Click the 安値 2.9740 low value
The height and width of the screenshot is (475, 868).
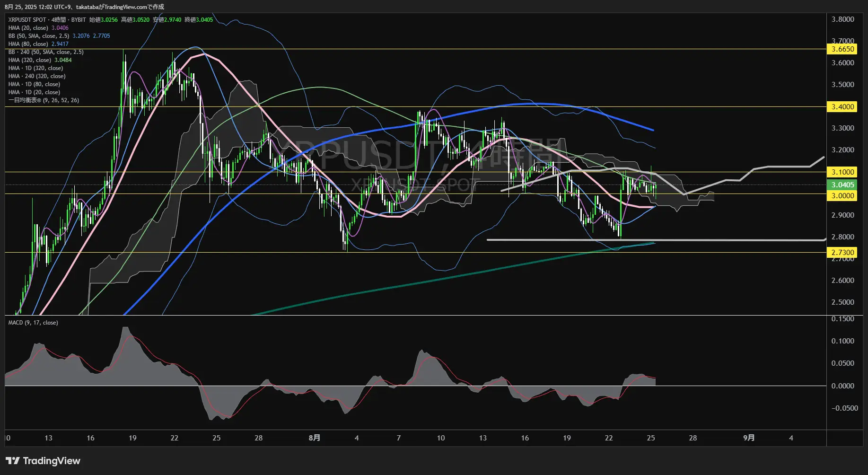coord(167,20)
